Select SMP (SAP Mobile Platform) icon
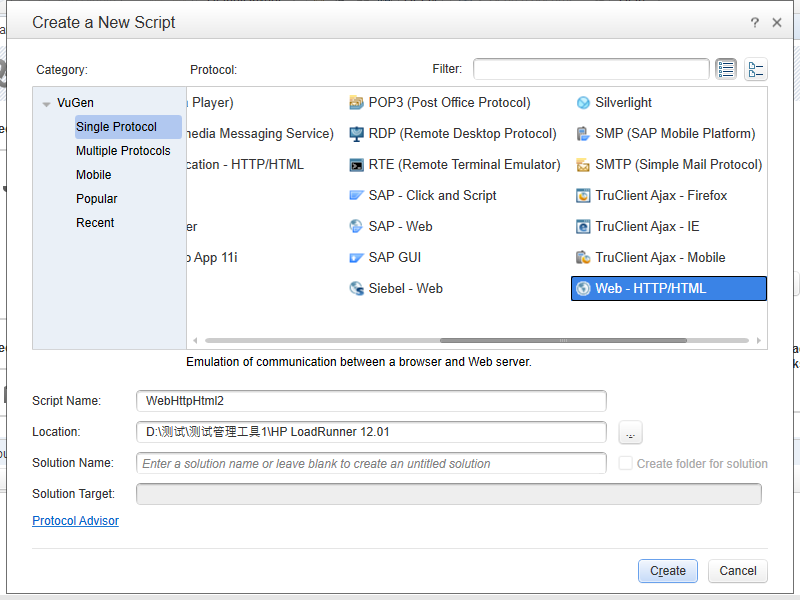The width and height of the screenshot is (800, 600). (x=583, y=134)
